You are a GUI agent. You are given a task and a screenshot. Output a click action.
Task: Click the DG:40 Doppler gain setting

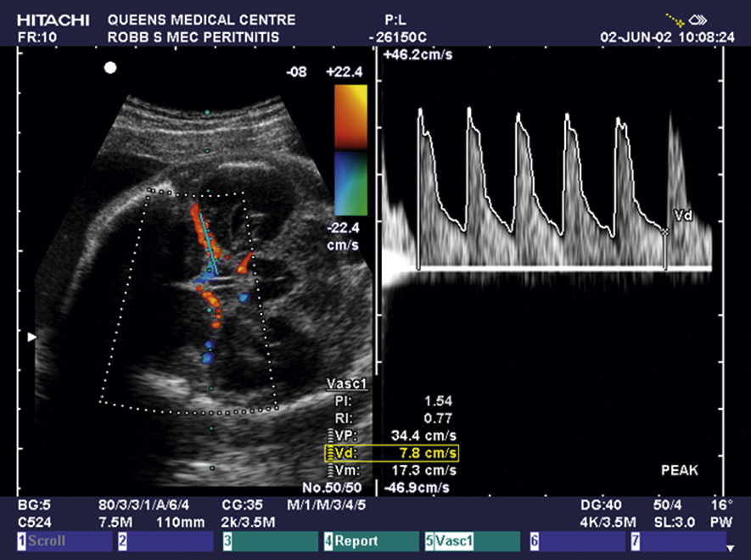click(x=602, y=505)
